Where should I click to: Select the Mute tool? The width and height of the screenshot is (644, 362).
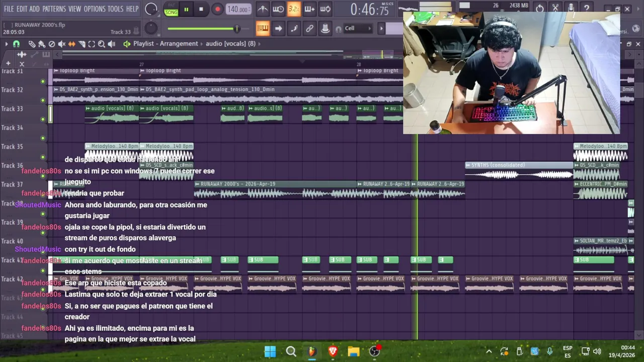(x=62, y=44)
